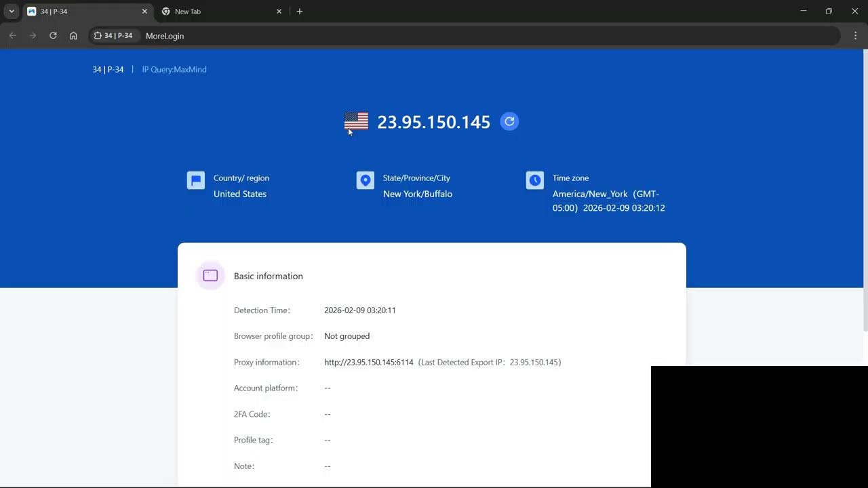
Task: Click the Browser profile group label
Action: tap(274, 336)
